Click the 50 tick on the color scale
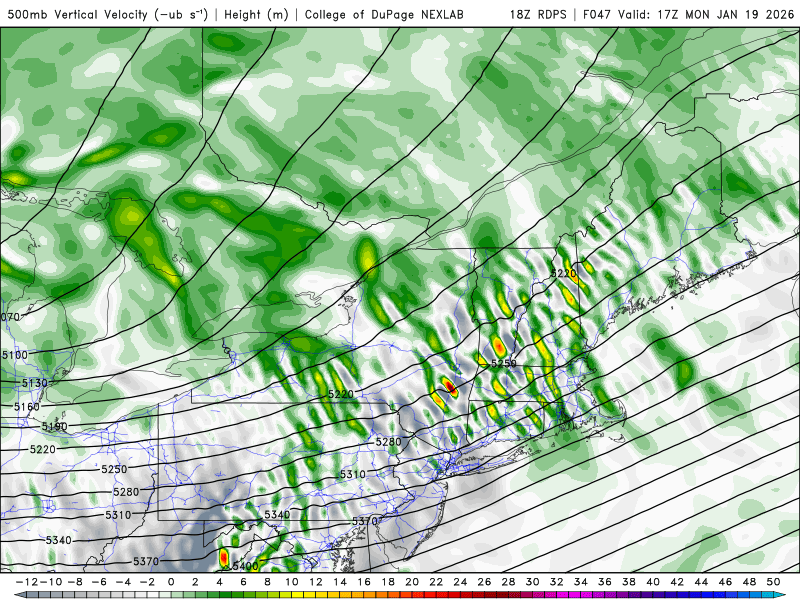 click(773, 582)
